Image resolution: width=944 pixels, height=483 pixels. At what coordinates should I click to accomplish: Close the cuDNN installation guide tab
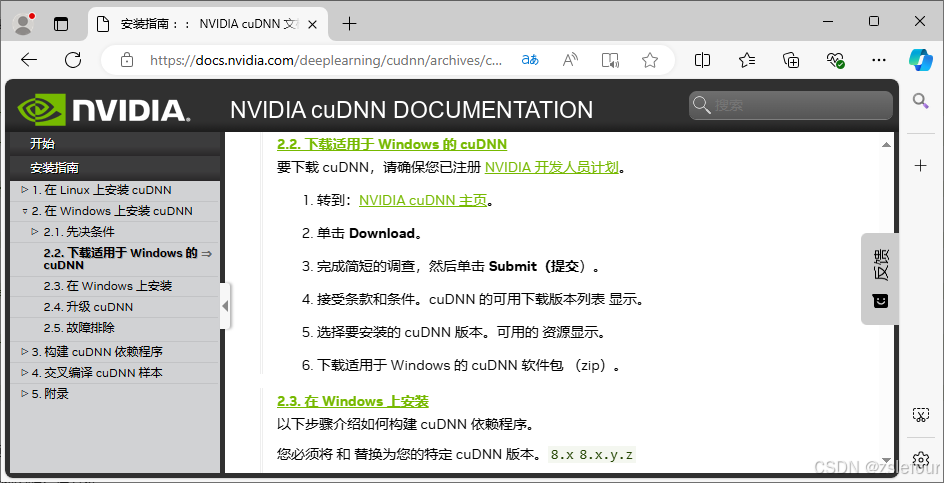(312, 24)
